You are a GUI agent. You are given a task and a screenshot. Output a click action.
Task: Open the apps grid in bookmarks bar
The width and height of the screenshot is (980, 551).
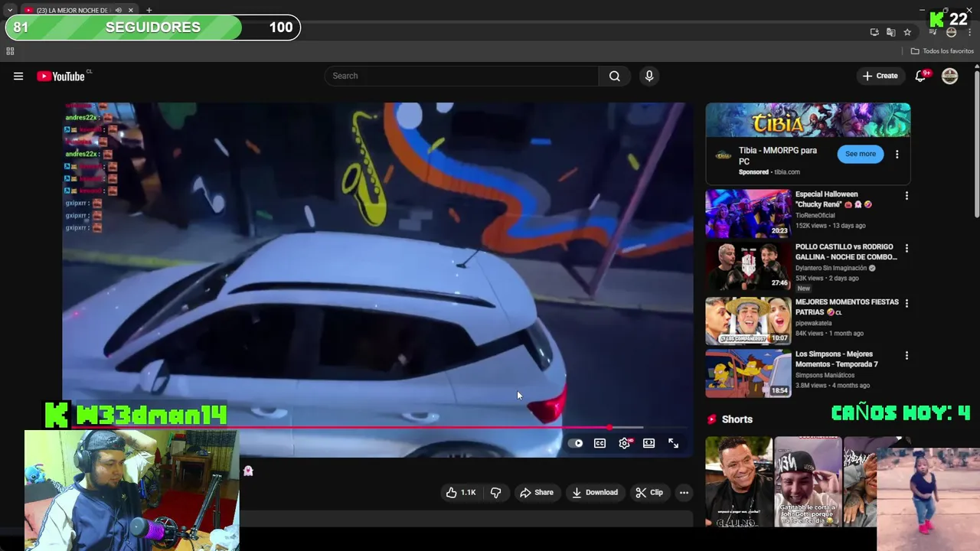(x=10, y=51)
